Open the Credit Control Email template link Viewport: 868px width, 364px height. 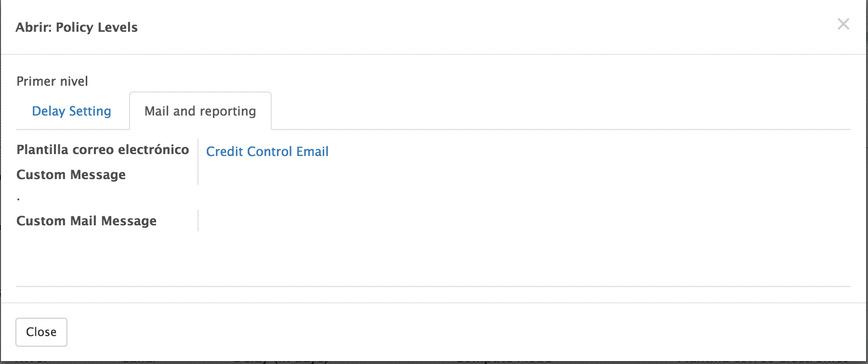click(x=267, y=152)
